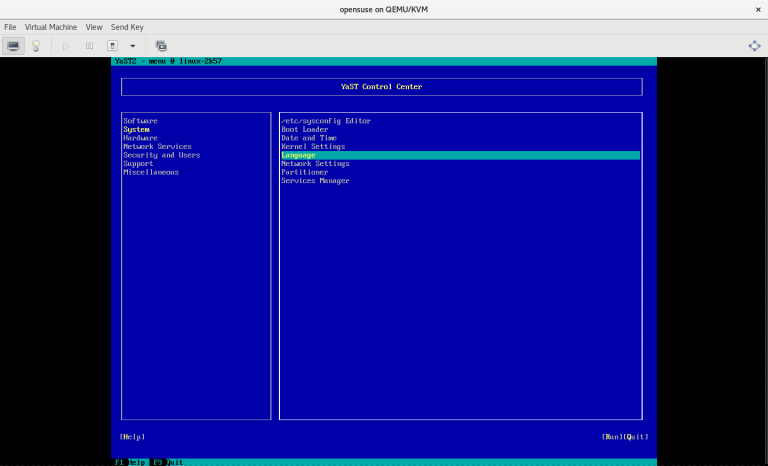This screenshot has height=466, width=768.
Task: Show the graphical console view icon
Action: (x=13, y=46)
